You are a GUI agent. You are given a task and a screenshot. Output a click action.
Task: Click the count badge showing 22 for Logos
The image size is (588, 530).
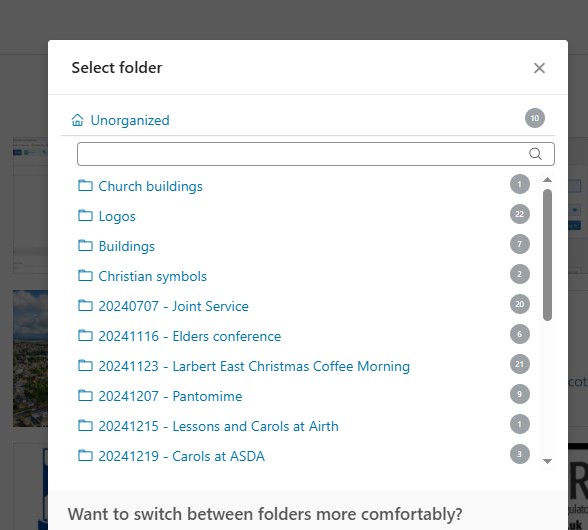click(519, 214)
